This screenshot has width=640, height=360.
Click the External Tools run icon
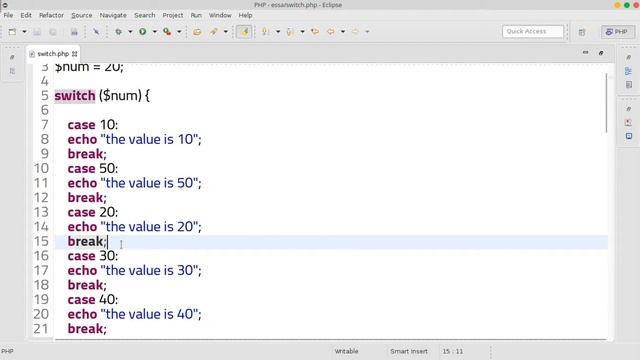[167, 31]
